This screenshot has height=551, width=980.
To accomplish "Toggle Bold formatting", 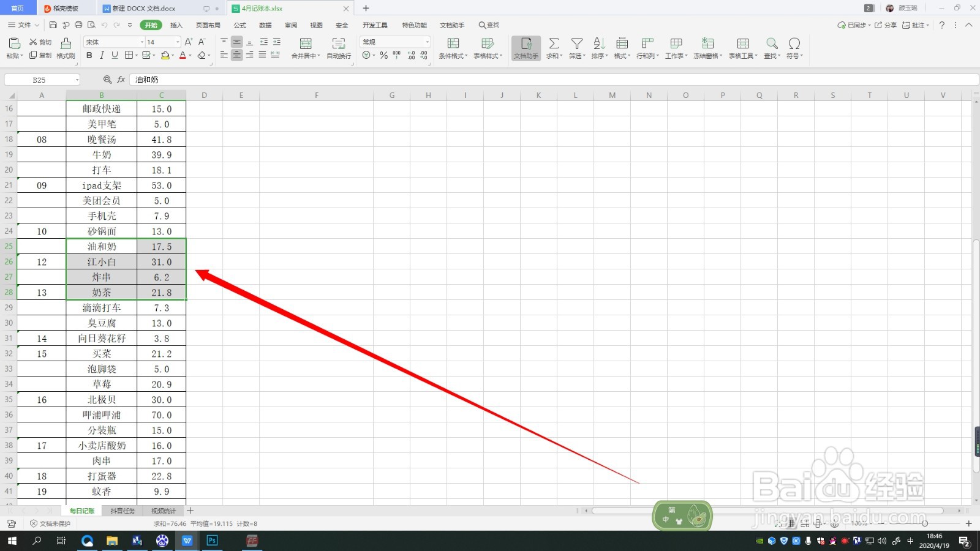I will [89, 55].
